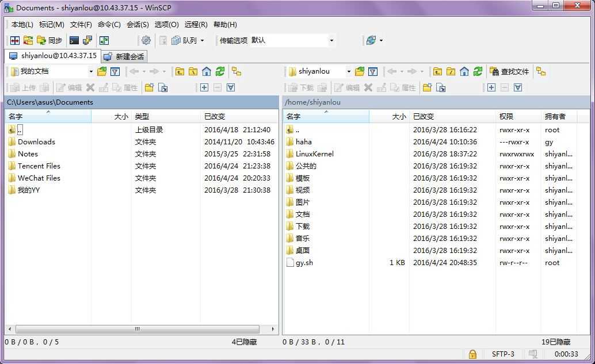Toggle the local directory tree icon
Screen dimensions: 595x364
click(x=237, y=71)
